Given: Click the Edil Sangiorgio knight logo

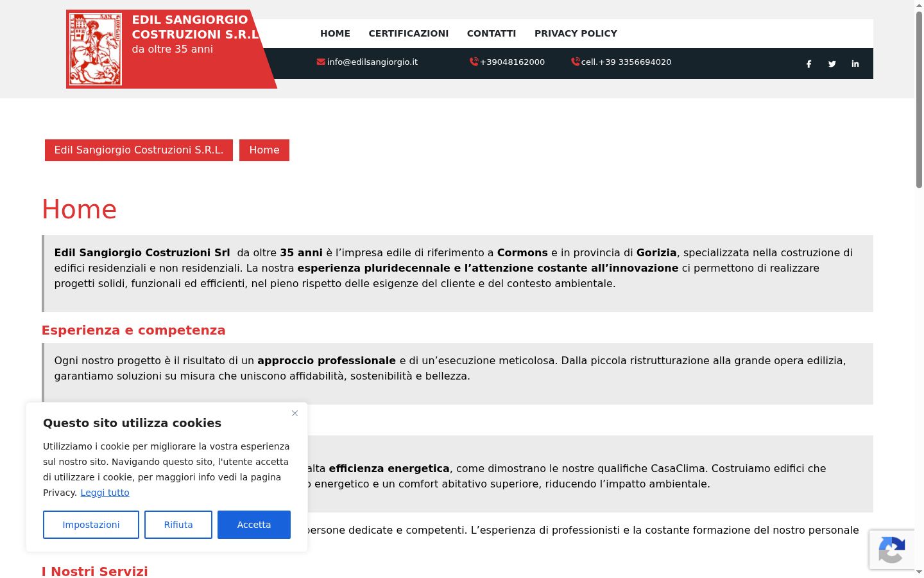Looking at the screenshot, I should (x=96, y=49).
